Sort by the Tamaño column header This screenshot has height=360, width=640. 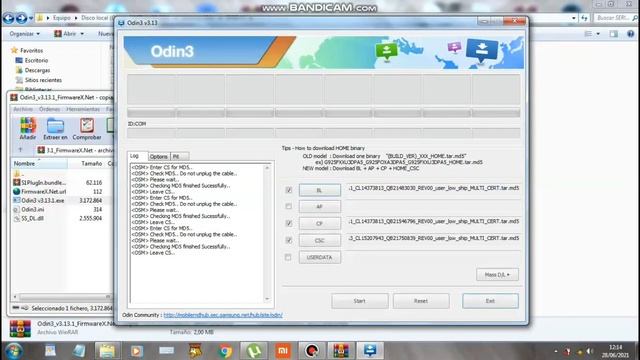(87, 164)
